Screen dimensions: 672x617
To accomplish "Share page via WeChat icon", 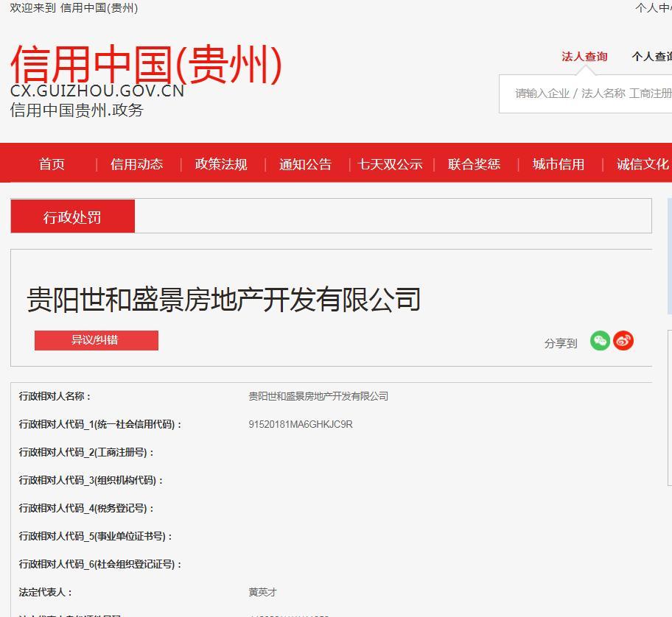I will point(600,341).
